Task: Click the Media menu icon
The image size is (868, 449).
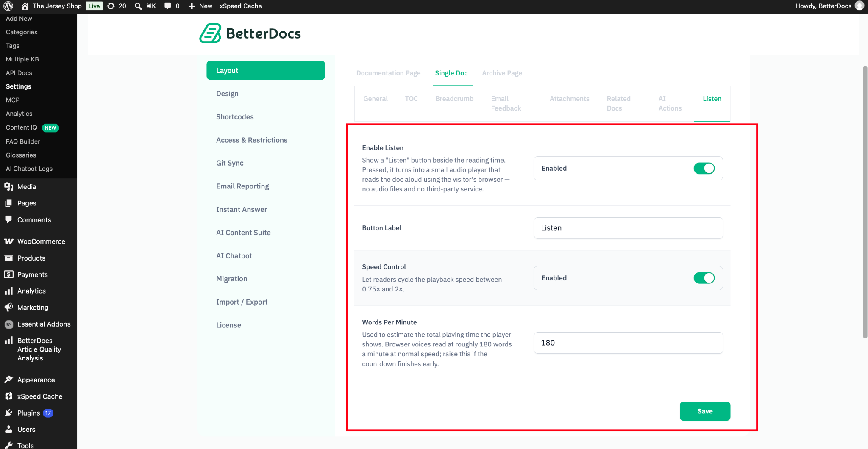Action: coord(8,186)
